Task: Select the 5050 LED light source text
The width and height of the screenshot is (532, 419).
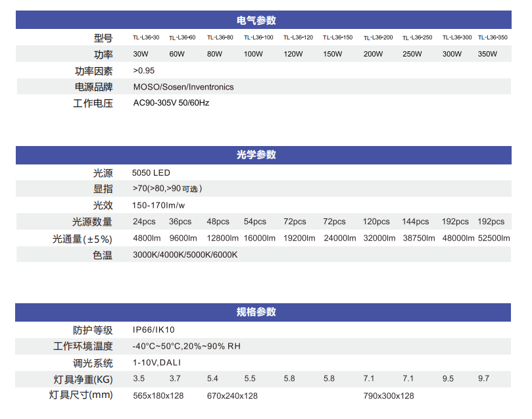Action: [x=151, y=173]
